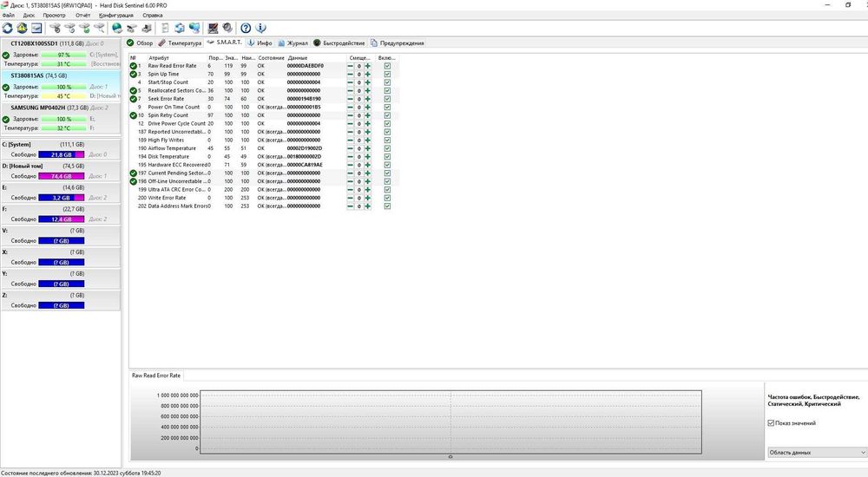The height and width of the screenshot is (477, 868).
Task: Click green check icon of Raw Read Error Rate
Action: click(134, 66)
